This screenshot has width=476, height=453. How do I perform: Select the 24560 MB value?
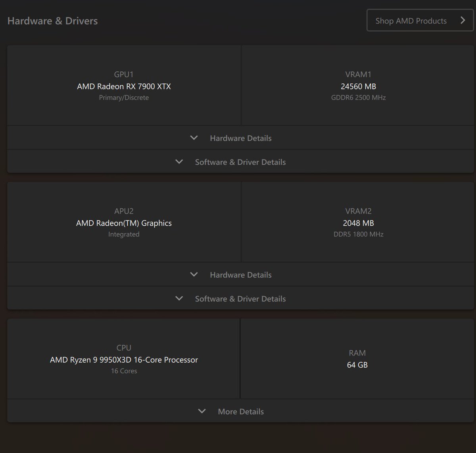click(x=358, y=86)
